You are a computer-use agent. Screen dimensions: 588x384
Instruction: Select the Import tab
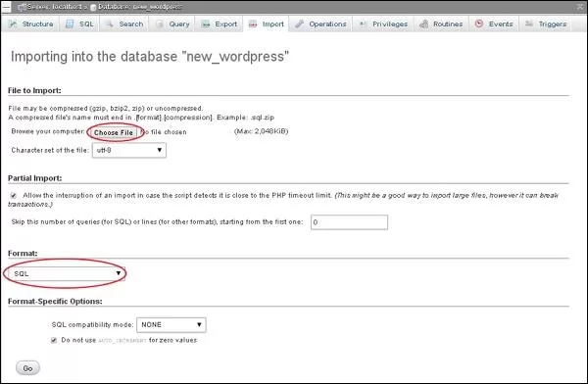[266, 24]
